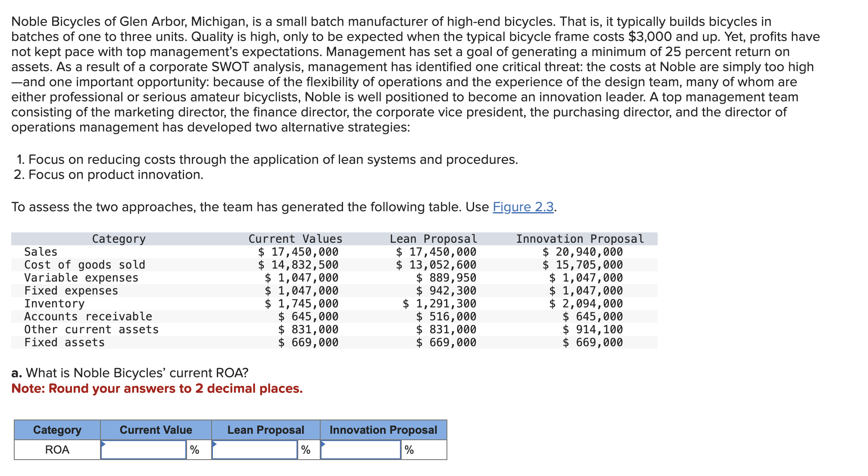Click the red rounding note text
The image size is (868, 476).
[x=157, y=388]
